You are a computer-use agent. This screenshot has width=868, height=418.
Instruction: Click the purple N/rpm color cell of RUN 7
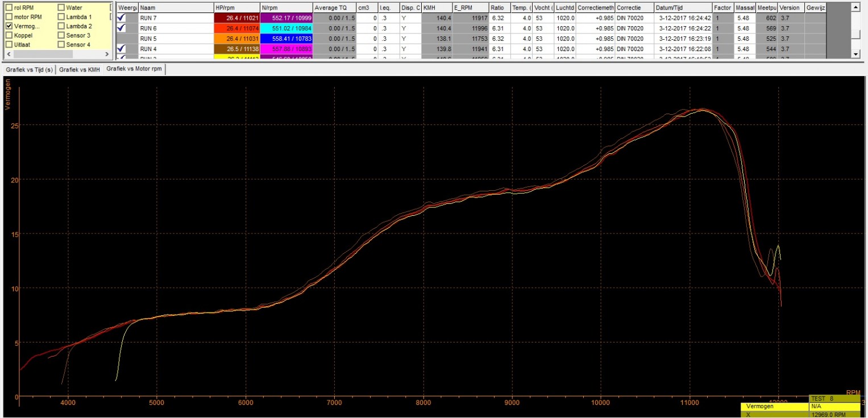pyautogui.click(x=286, y=18)
